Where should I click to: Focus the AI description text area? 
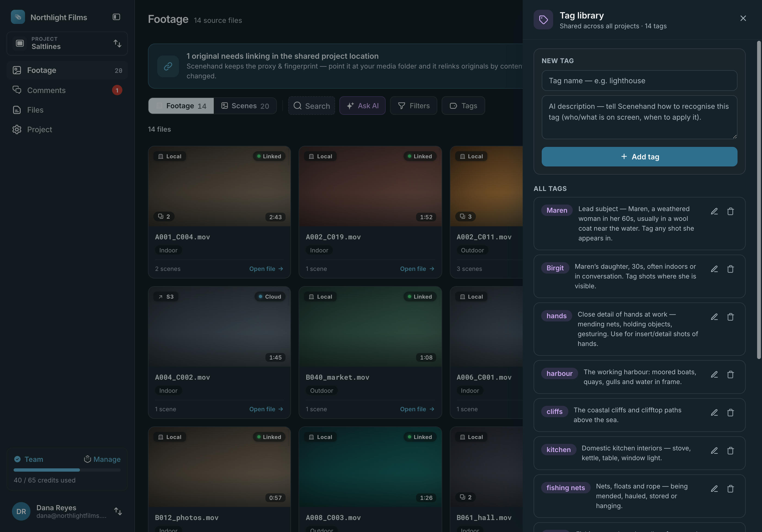point(639,117)
